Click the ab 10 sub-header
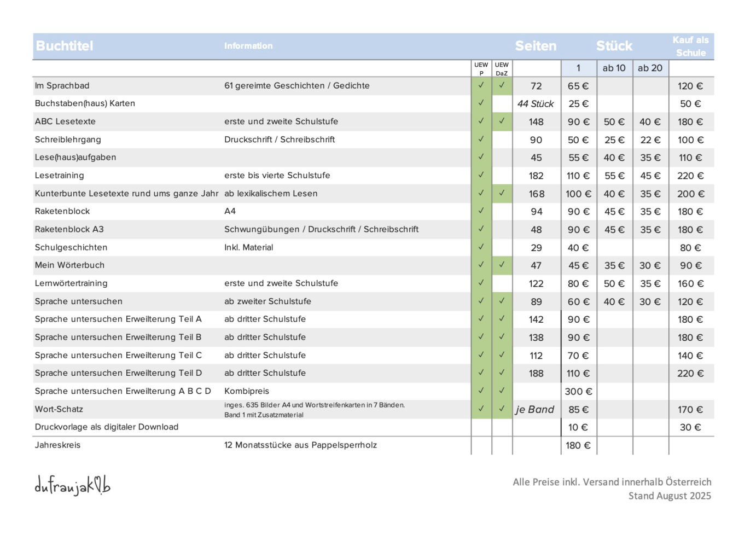 pos(614,68)
